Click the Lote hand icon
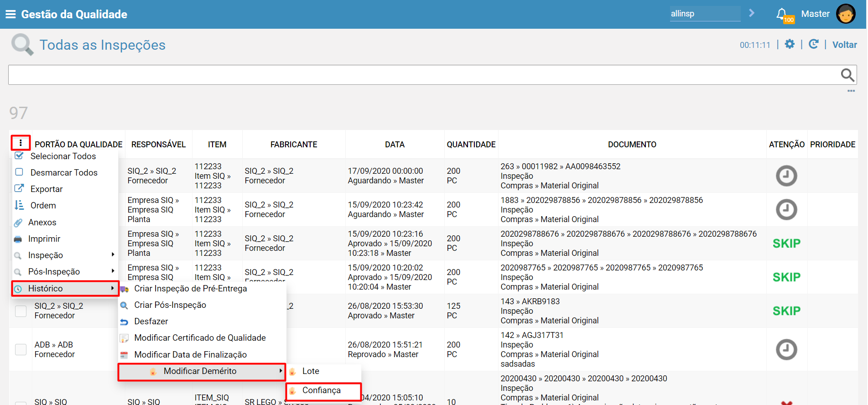Image resolution: width=868 pixels, height=405 pixels. pyautogui.click(x=293, y=372)
